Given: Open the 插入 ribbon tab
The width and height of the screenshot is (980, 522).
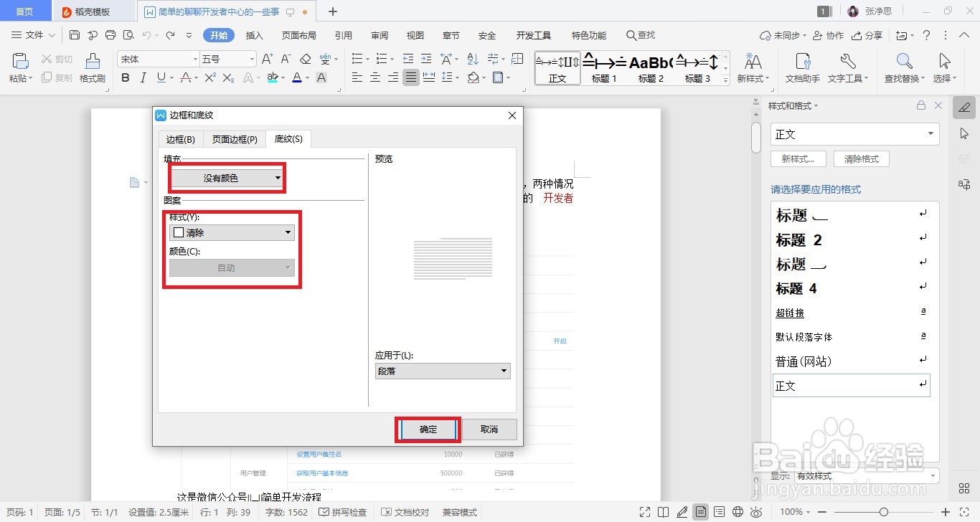Looking at the screenshot, I should (254, 34).
